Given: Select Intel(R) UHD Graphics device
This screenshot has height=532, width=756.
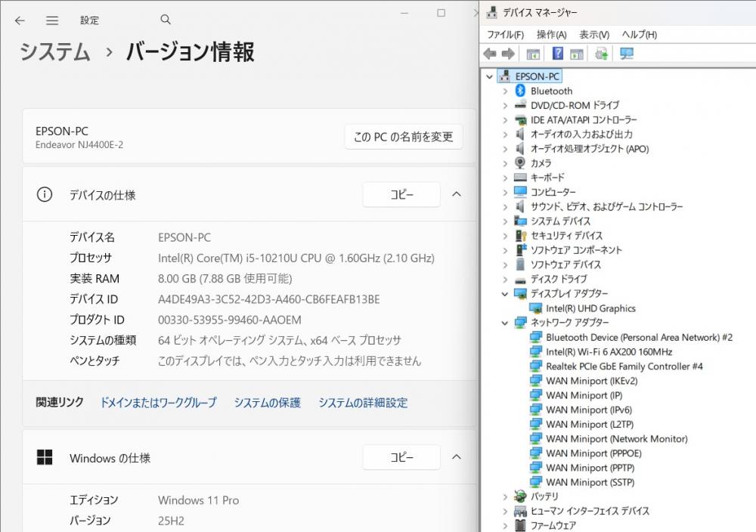Looking at the screenshot, I should point(590,308).
